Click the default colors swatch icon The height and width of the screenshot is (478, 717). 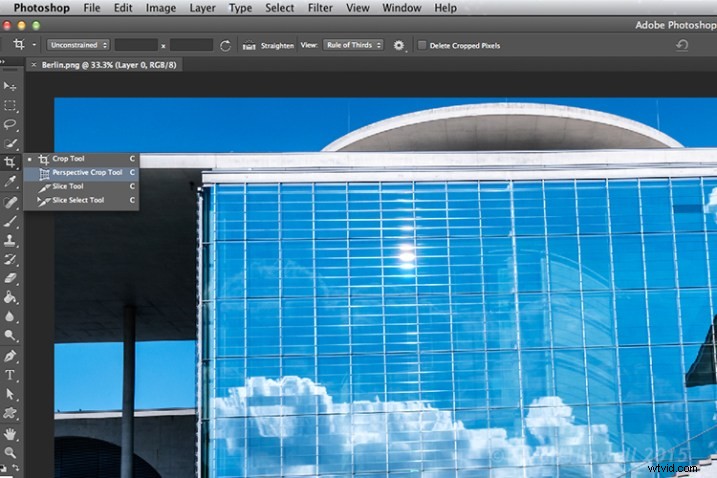[4, 468]
